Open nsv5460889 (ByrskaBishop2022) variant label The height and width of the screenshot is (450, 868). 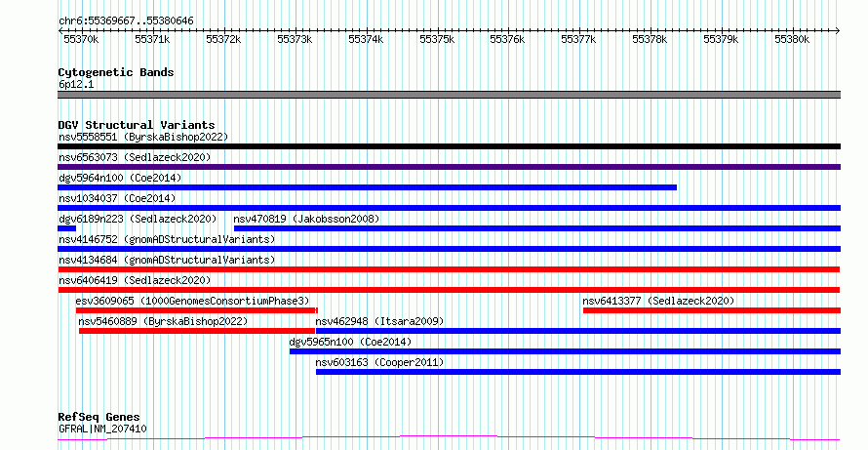coord(163,321)
